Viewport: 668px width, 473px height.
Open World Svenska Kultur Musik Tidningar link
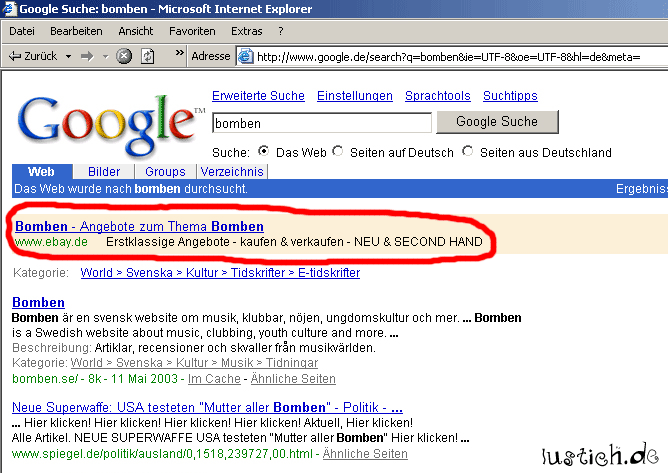(194, 363)
